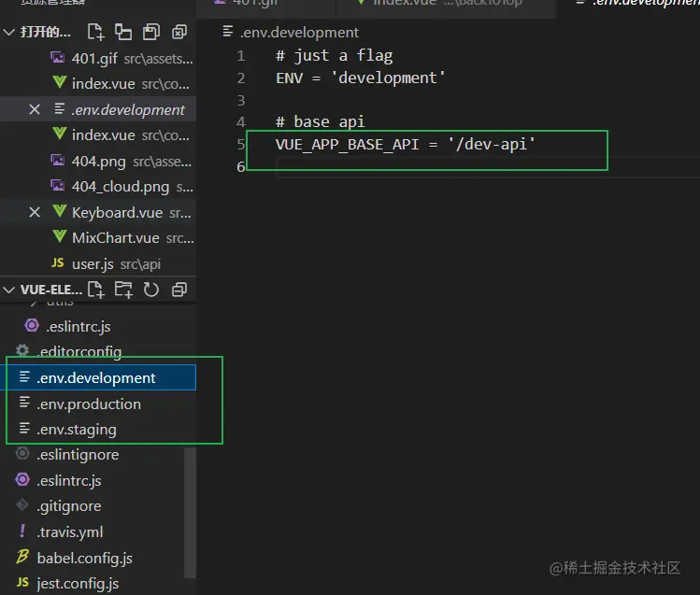Open 404.png in open editors
700x595 pixels.
point(98,161)
